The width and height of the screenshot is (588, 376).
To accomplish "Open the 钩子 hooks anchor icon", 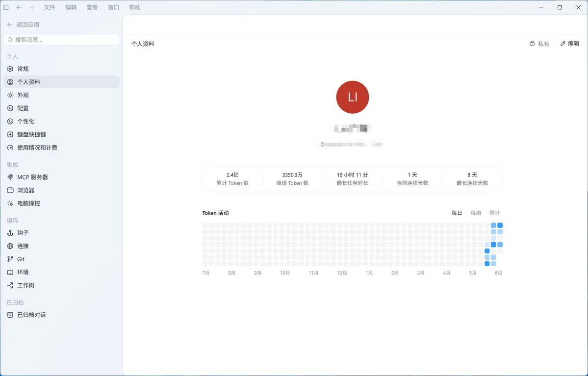I will [x=10, y=233].
